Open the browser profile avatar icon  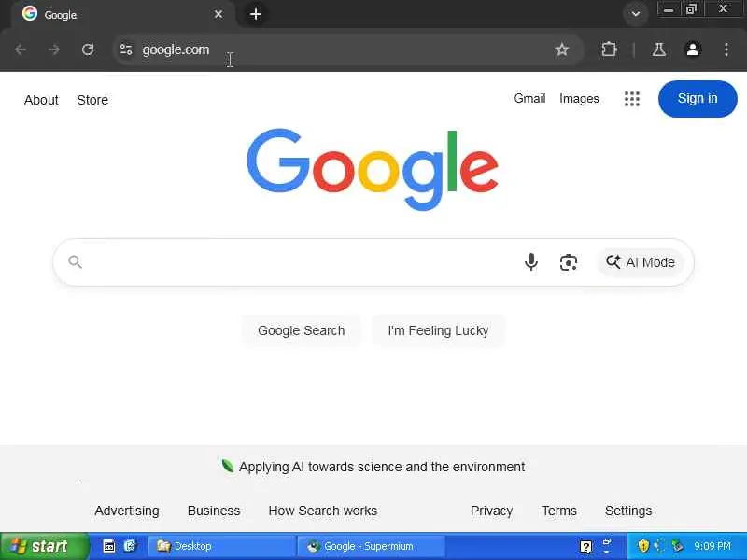693,49
